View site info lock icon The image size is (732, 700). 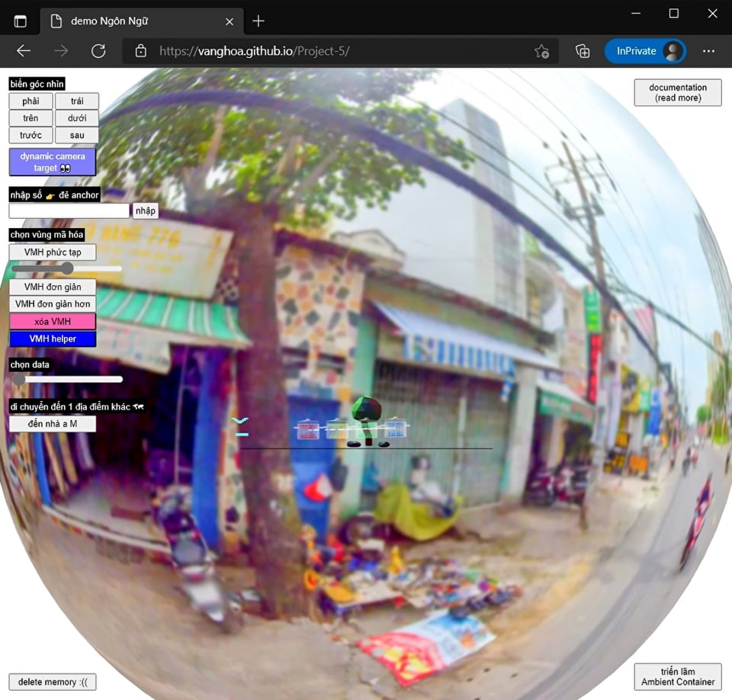tap(140, 51)
